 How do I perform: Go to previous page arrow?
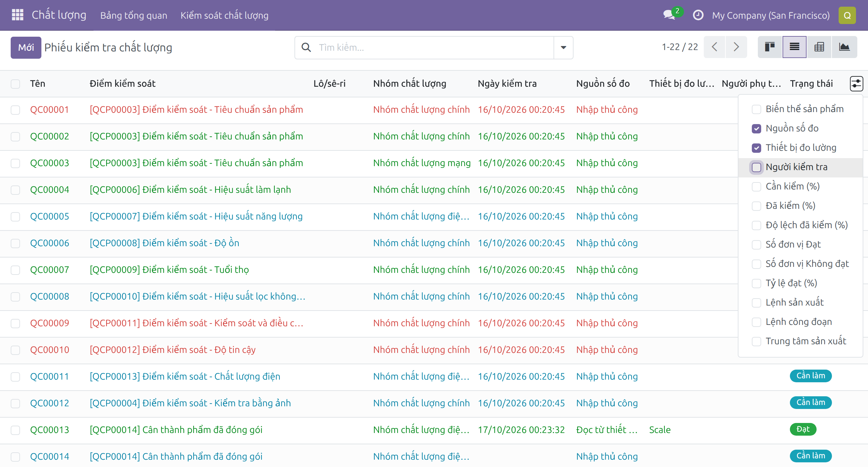tap(714, 47)
